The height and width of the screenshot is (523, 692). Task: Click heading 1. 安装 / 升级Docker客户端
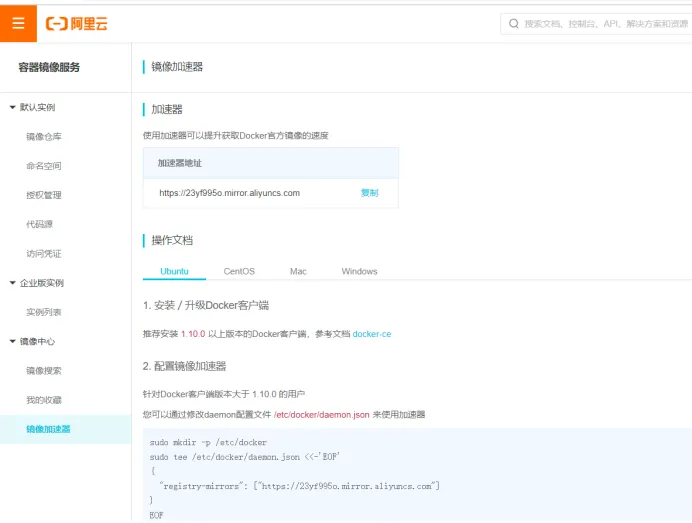(x=206, y=305)
